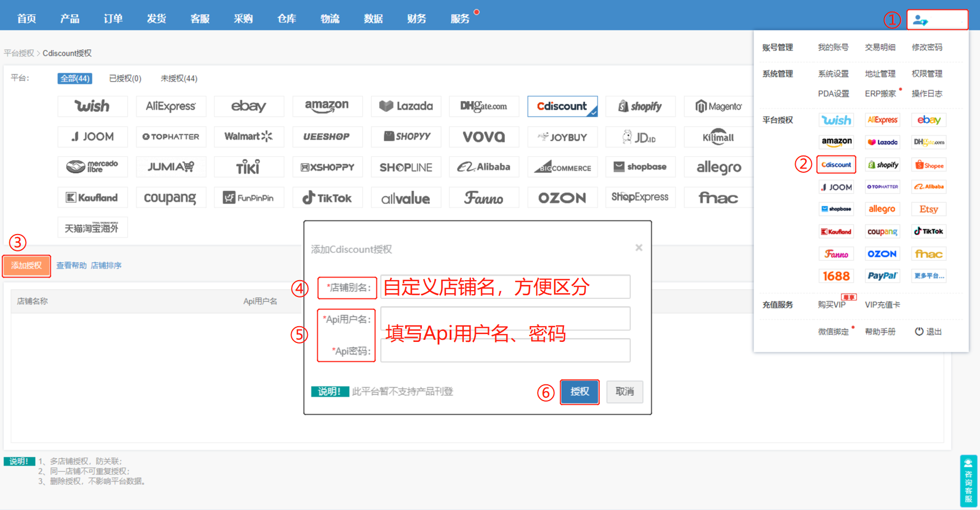Viewport: 980px width, 510px height.
Task: Click the 取消 button in dialog
Action: click(625, 392)
